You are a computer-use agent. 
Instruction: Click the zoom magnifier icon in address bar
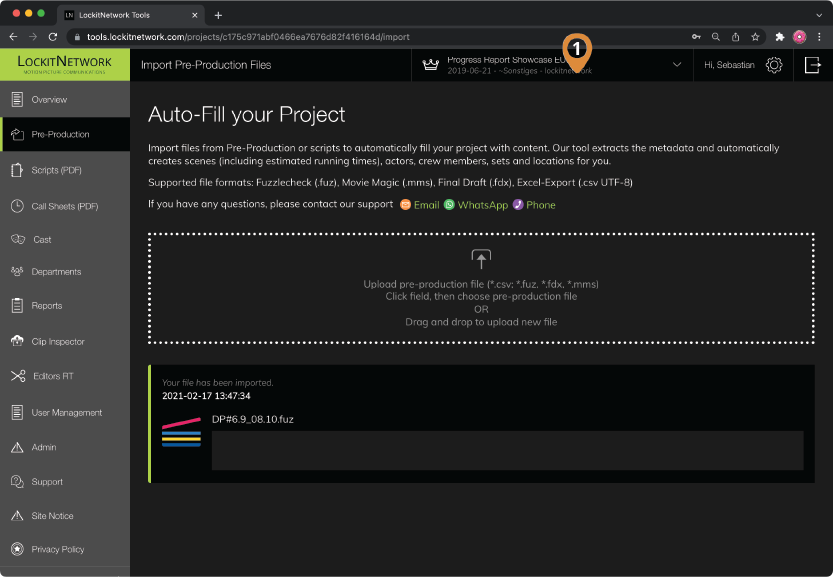pyautogui.click(x=716, y=37)
